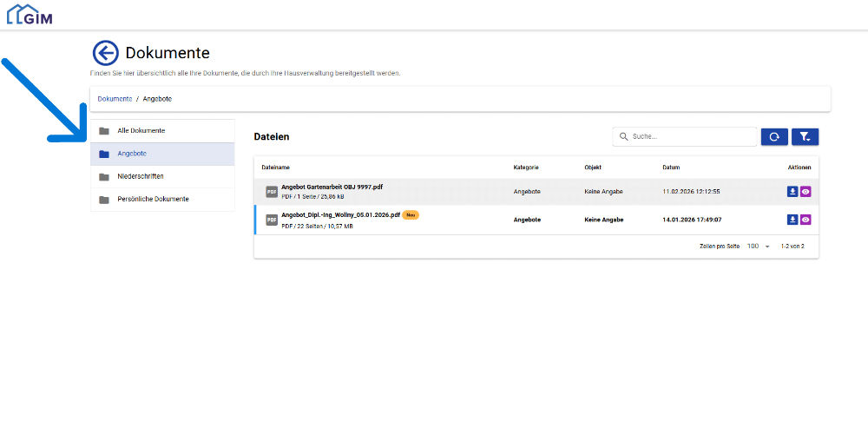This screenshot has width=868, height=434.
Task: Click the GIM logo
Action: coord(30,14)
